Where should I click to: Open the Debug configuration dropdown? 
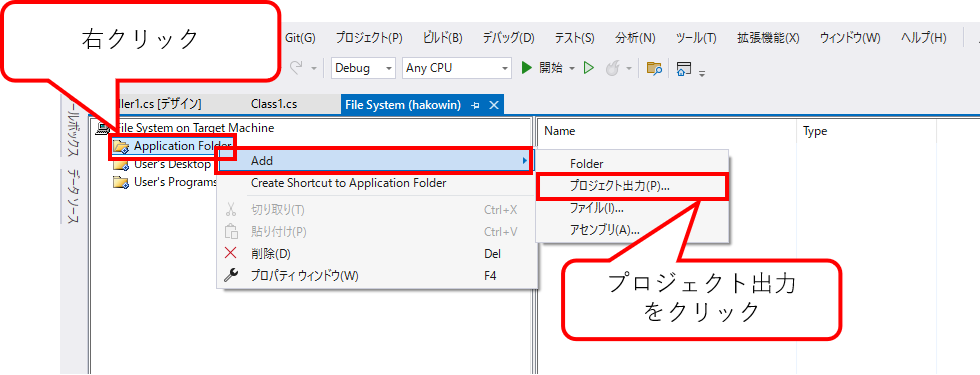363,68
